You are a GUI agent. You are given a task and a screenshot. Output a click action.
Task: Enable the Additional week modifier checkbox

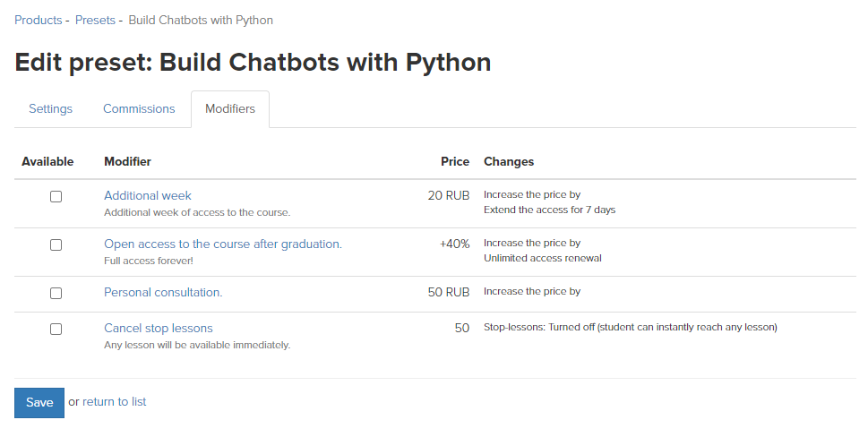(x=56, y=196)
